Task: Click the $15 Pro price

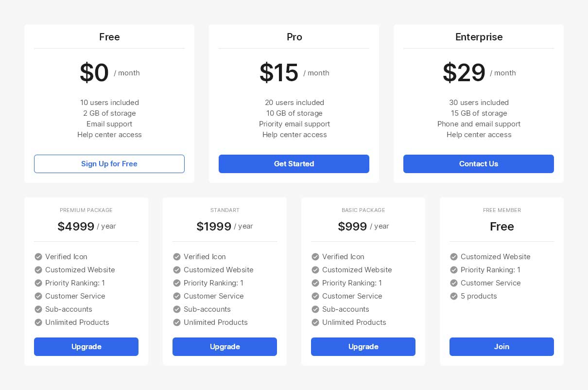Action: (279, 73)
